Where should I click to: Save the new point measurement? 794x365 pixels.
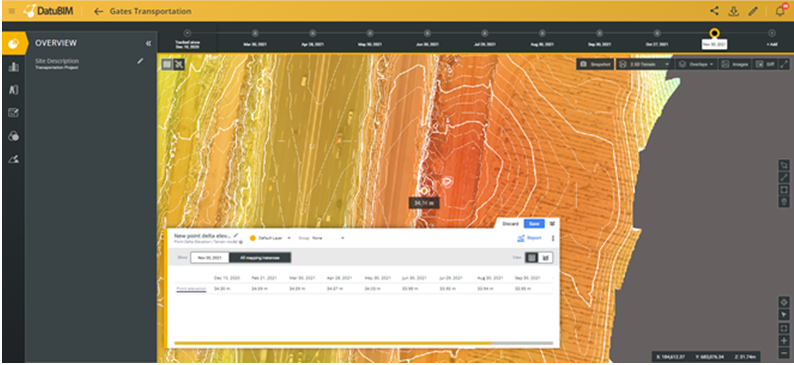coord(534,224)
